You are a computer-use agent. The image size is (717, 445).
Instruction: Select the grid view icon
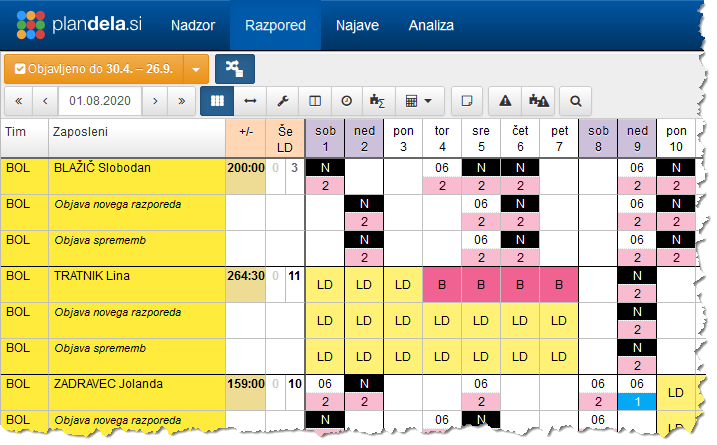click(x=217, y=100)
